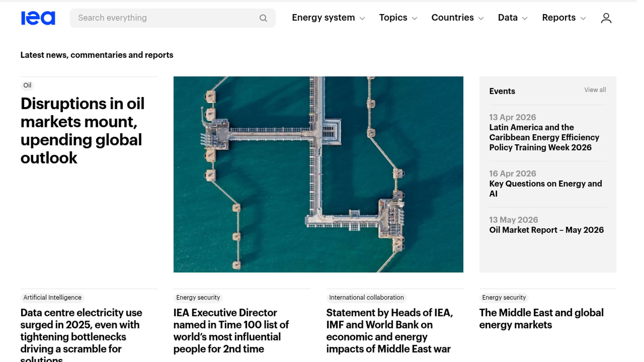Open Disruptions in oil markets headline
The height and width of the screenshot is (362, 644).
tap(82, 131)
